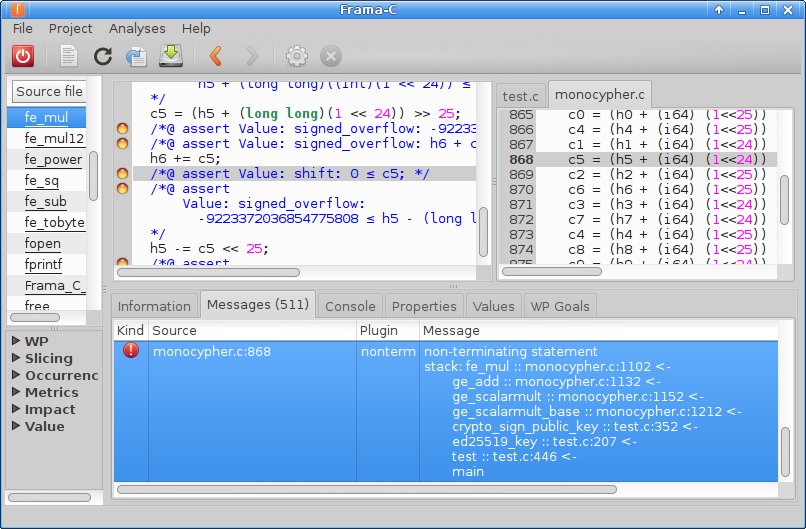Viewport: 806px width, 529px height.
Task: Sort messages by Message column header
Action: coord(598,331)
